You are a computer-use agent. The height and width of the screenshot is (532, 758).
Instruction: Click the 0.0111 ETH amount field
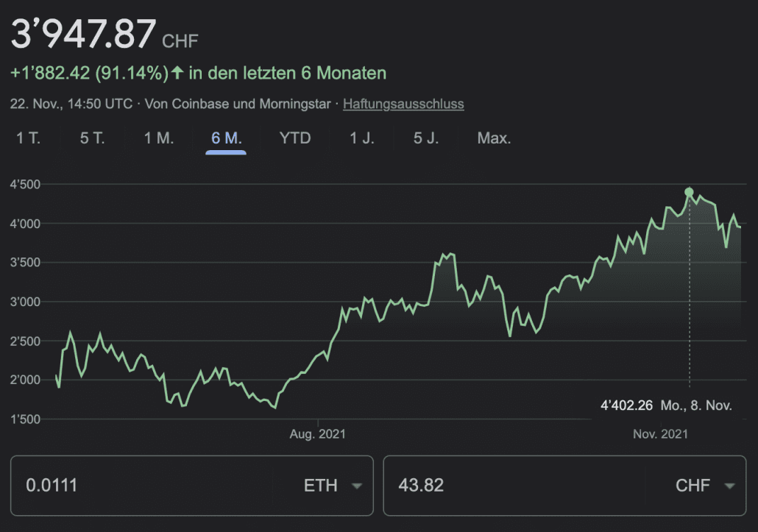pos(147,486)
